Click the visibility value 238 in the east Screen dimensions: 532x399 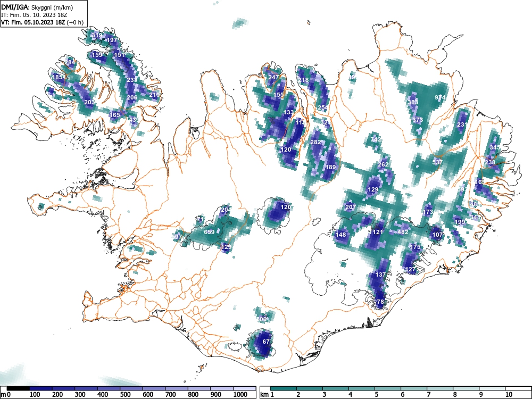point(490,162)
